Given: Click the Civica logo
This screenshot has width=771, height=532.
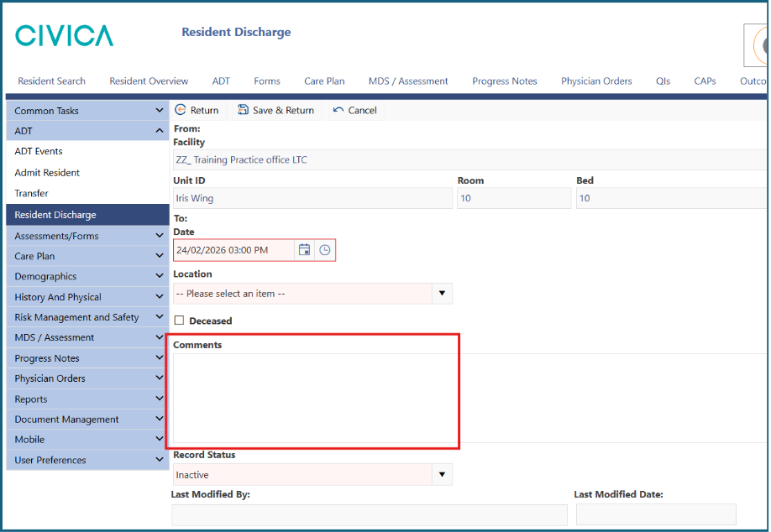Looking at the screenshot, I should tap(65, 35).
